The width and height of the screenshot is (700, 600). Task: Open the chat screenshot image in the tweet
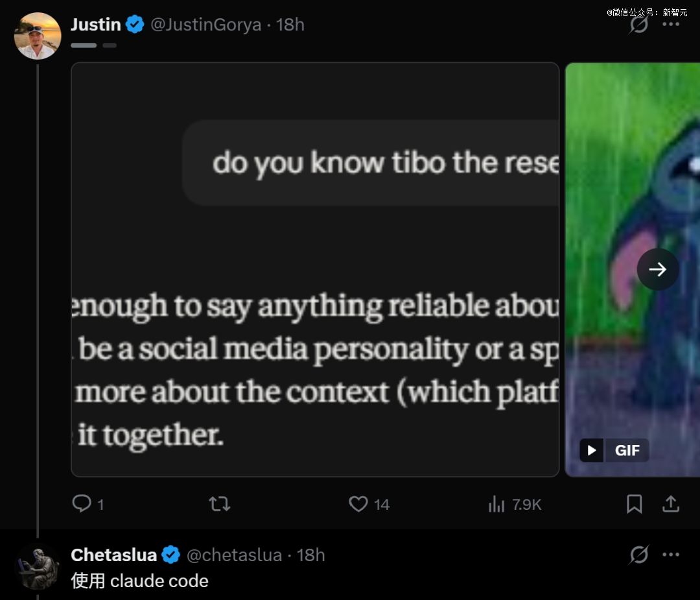pyautogui.click(x=315, y=269)
